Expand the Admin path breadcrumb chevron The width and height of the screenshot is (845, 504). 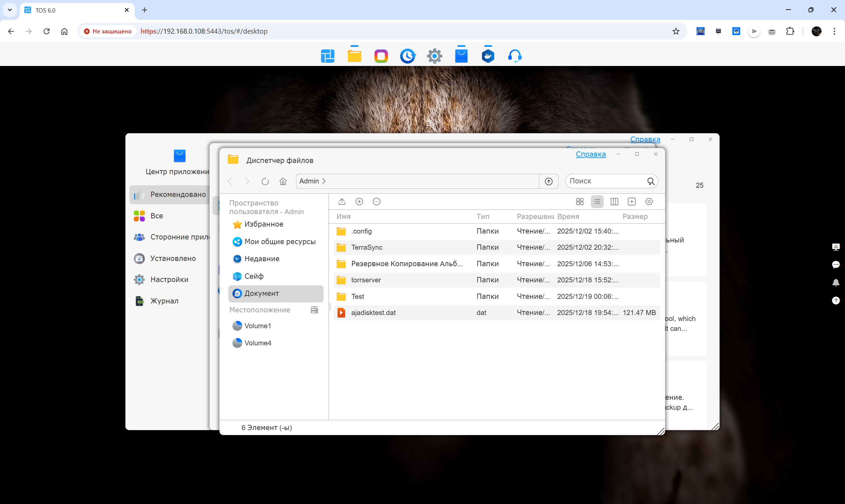coord(324,181)
